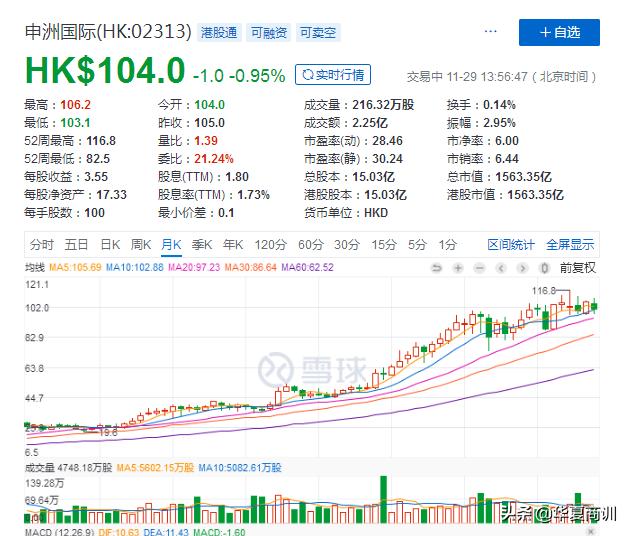Click the 振幅 value 2.95%
The image size is (631, 536).
point(499,123)
